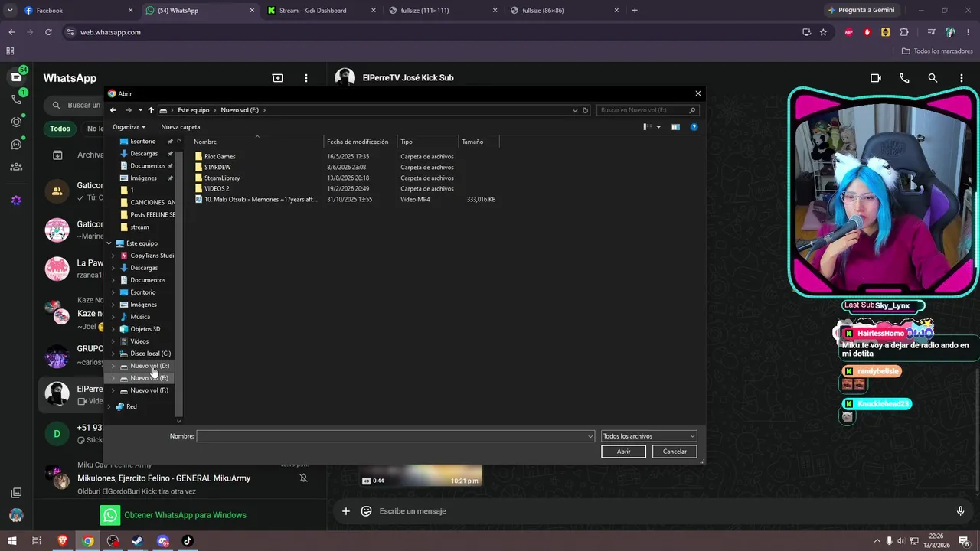The image size is (980, 551).
Task: Open the Organizar menu dropdown
Action: tap(129, 127)
